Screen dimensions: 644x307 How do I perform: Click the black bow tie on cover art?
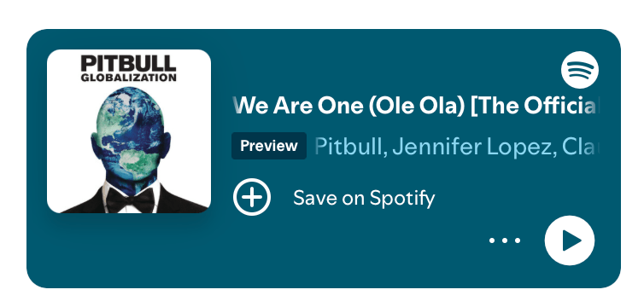pos(130,200)
